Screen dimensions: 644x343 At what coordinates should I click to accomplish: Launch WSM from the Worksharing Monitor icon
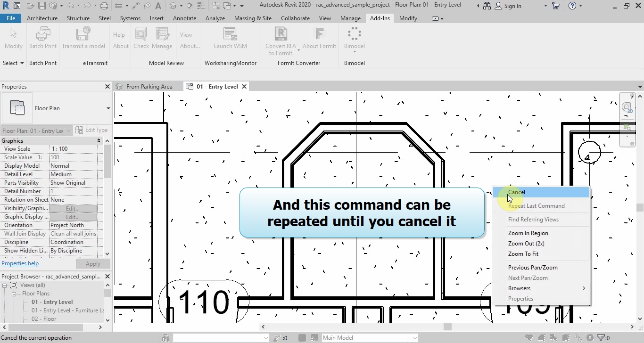coord(230,34)
